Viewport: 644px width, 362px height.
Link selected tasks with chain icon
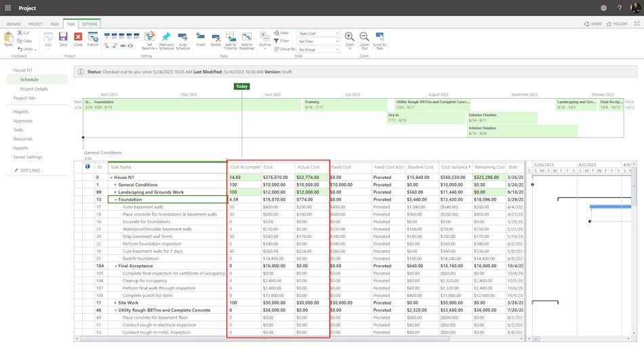(123, 45)
